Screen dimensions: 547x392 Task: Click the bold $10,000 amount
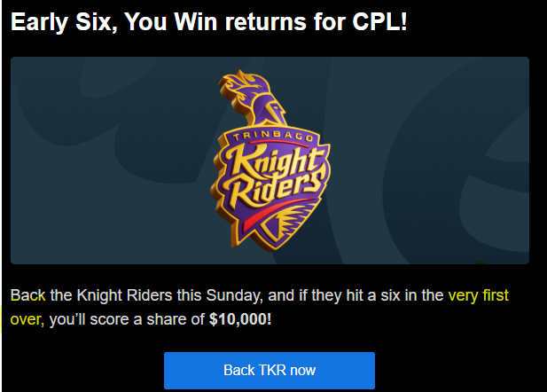[240, 318]
